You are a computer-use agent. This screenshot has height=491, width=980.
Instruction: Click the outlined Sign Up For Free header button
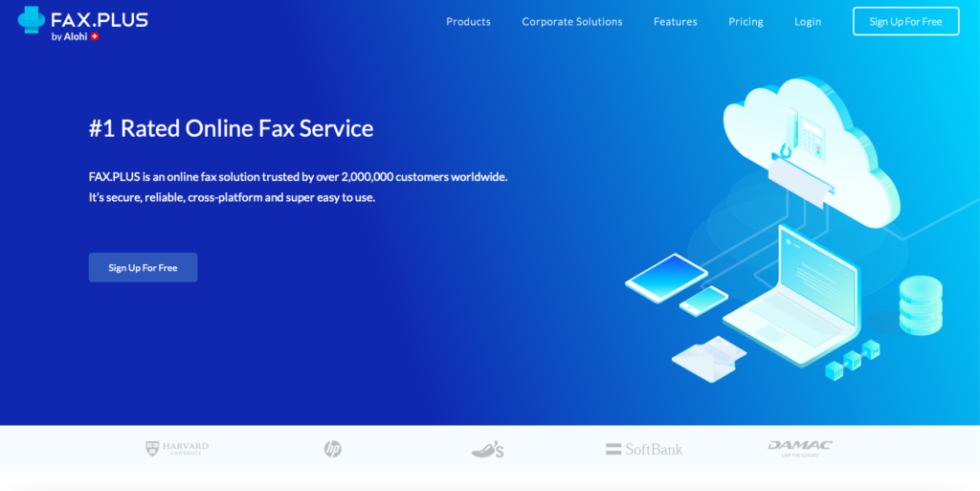tap(905, 21)
